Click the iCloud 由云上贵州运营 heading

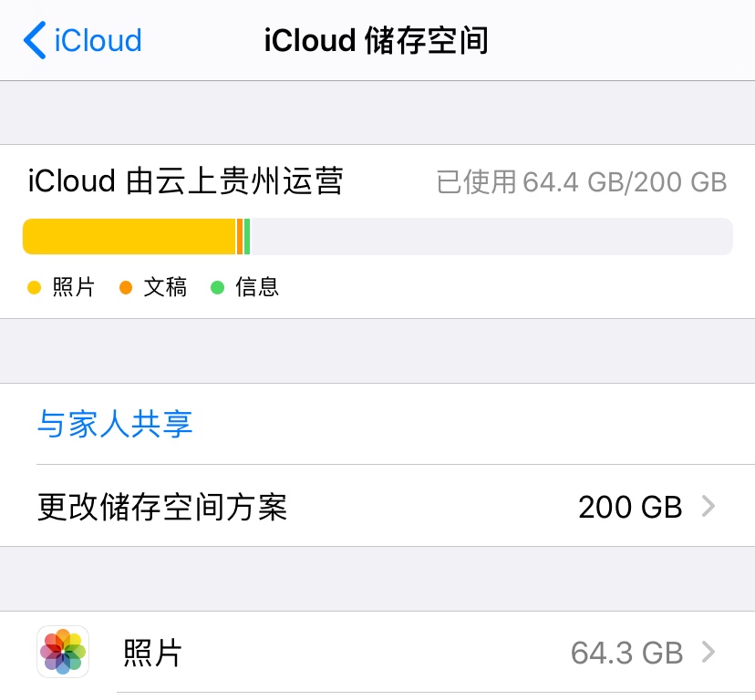[185, 182]
